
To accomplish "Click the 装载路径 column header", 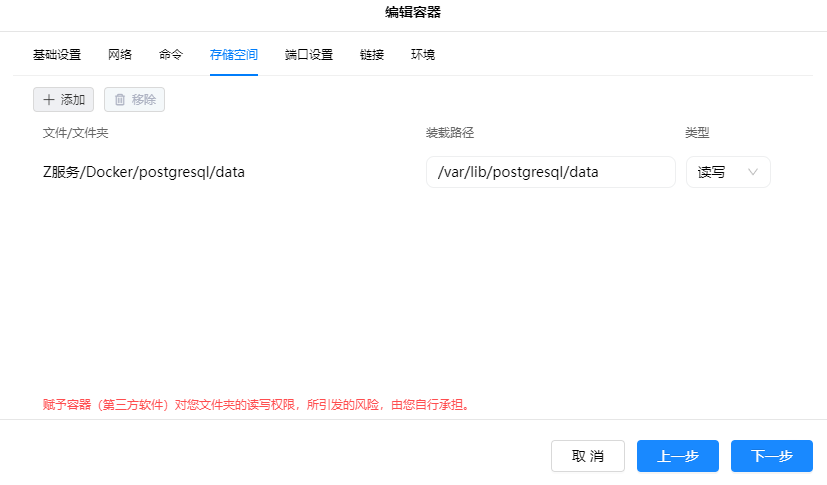I will 449,133.
